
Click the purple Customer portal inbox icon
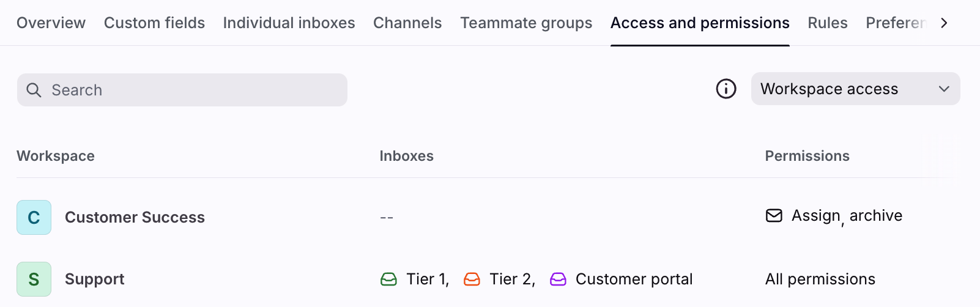pos(558,279)
